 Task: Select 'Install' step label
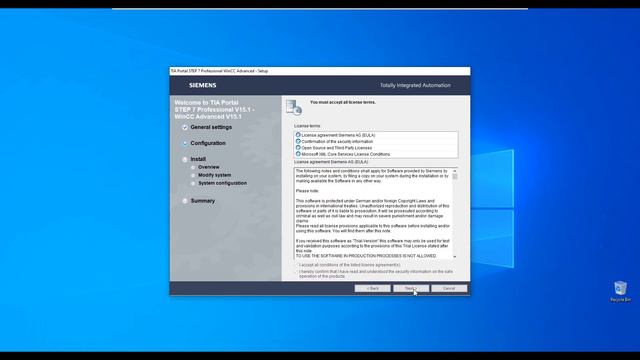click(x=198, y=159)
